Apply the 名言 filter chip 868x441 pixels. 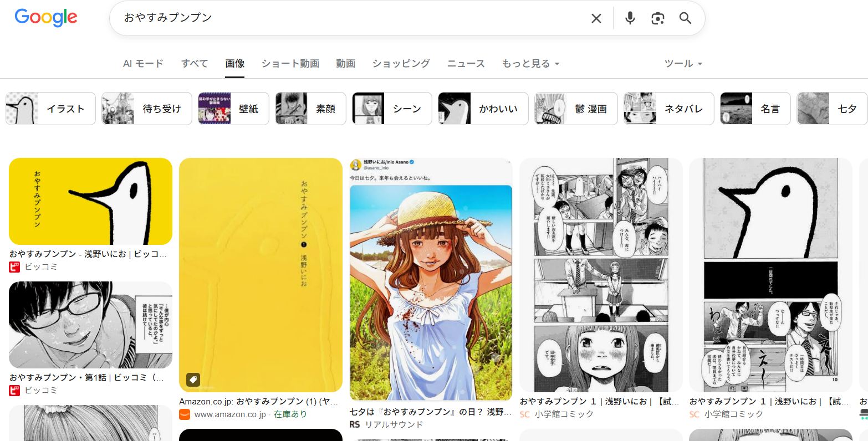[x=755, y=109]
